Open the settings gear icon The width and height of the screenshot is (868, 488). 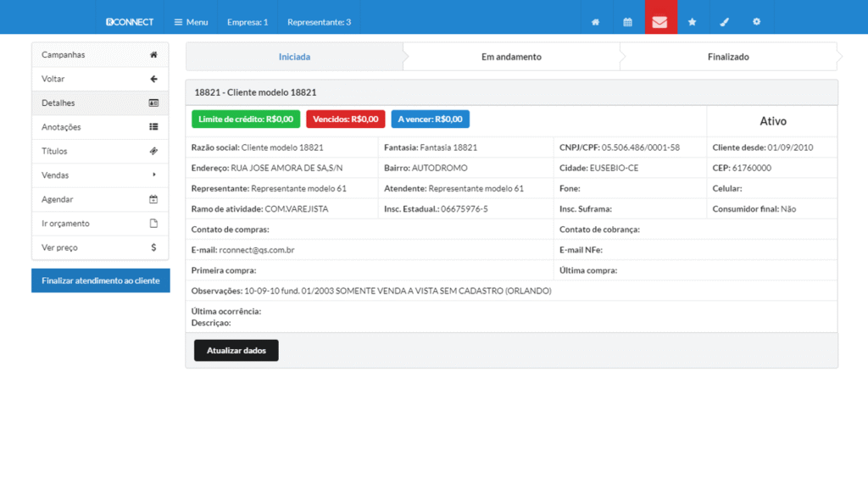click(x=756, y=22)
